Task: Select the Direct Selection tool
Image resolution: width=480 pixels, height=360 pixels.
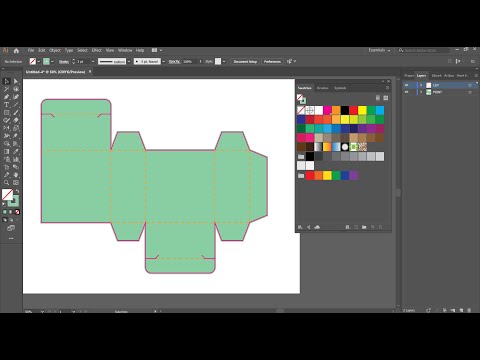Action: (16, 81)
